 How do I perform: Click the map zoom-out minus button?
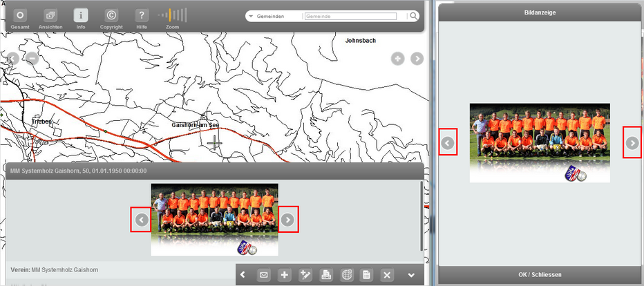click(32, 59)
